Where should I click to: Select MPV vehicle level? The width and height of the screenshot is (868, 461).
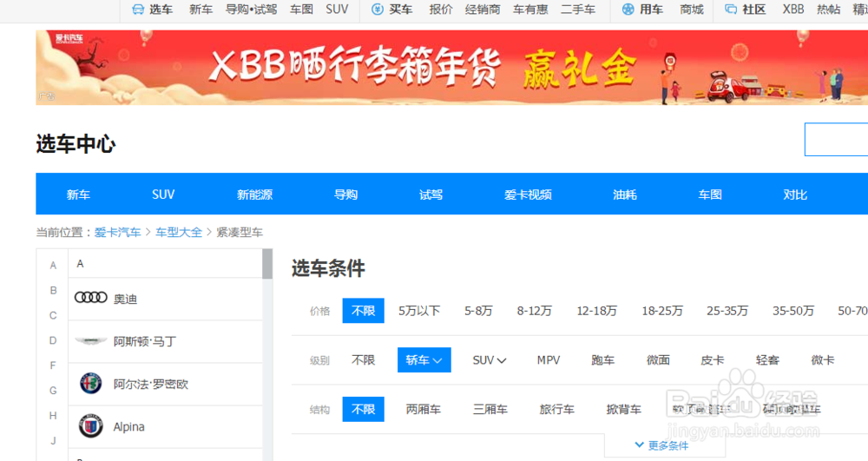(x=549, y=360)
